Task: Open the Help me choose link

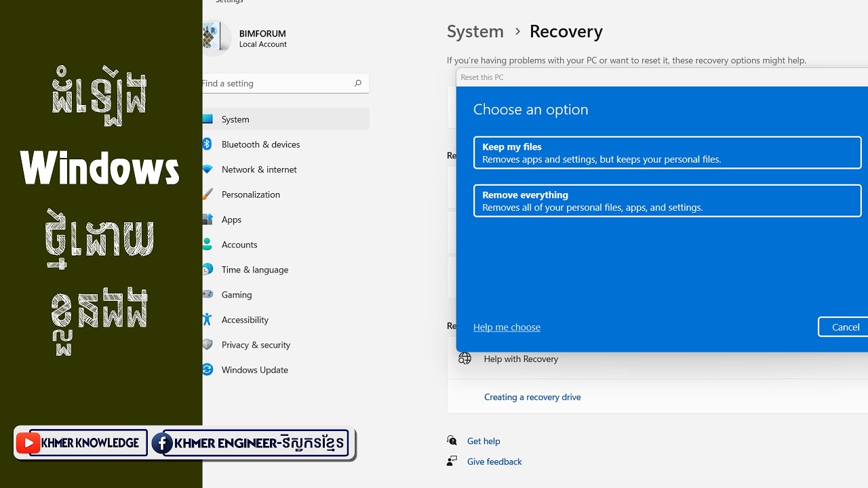Action: point(507,327)
